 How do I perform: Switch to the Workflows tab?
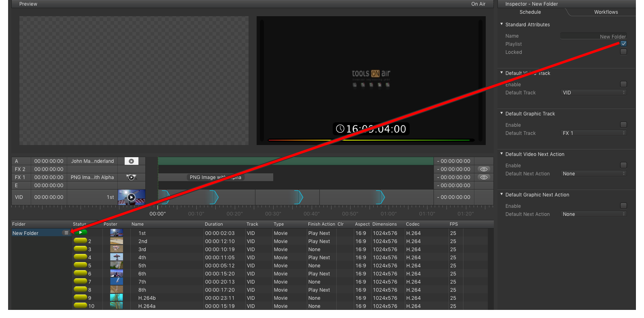click(x=606, y=12)
